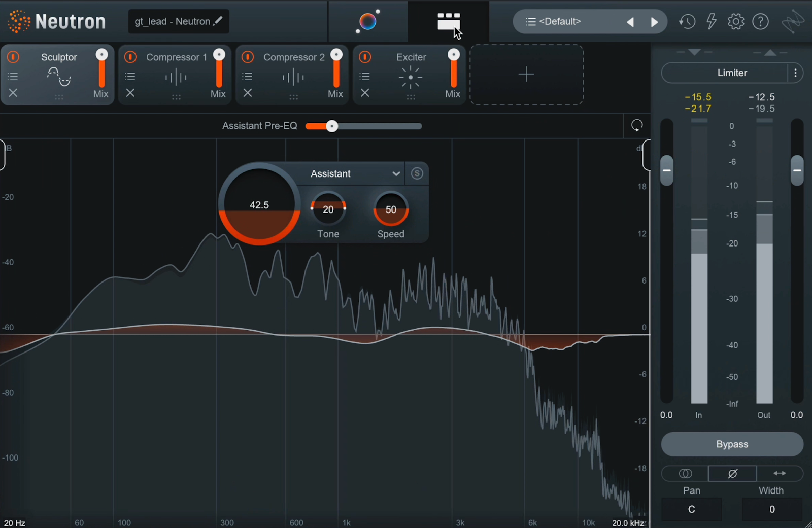Invert phase with the Ø button
812x528 pixels.
pos(732,473)
